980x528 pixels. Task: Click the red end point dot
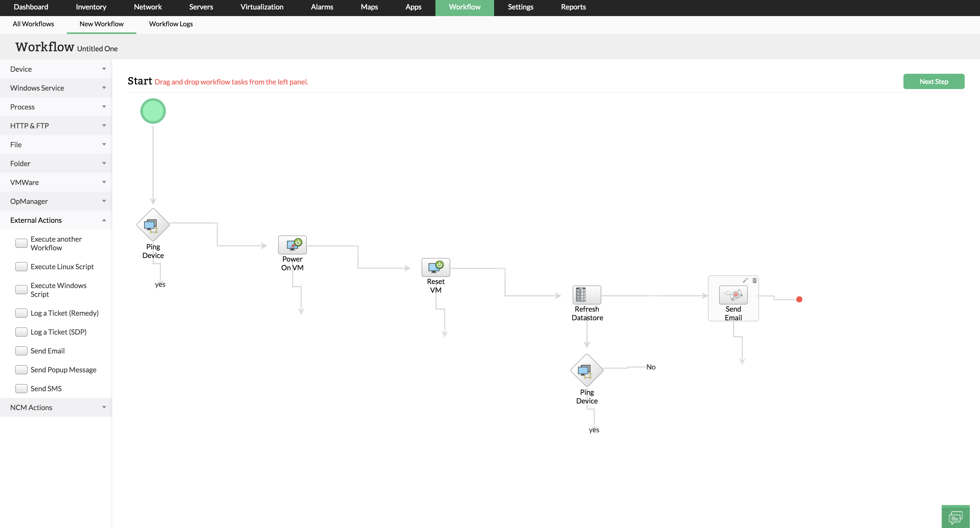(x=799, y=299)
